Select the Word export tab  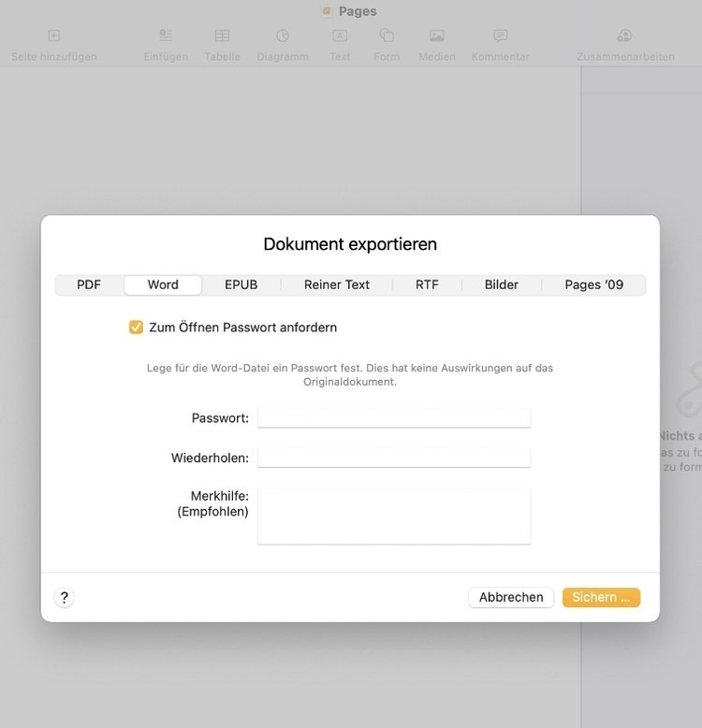[x=163, y=284]
